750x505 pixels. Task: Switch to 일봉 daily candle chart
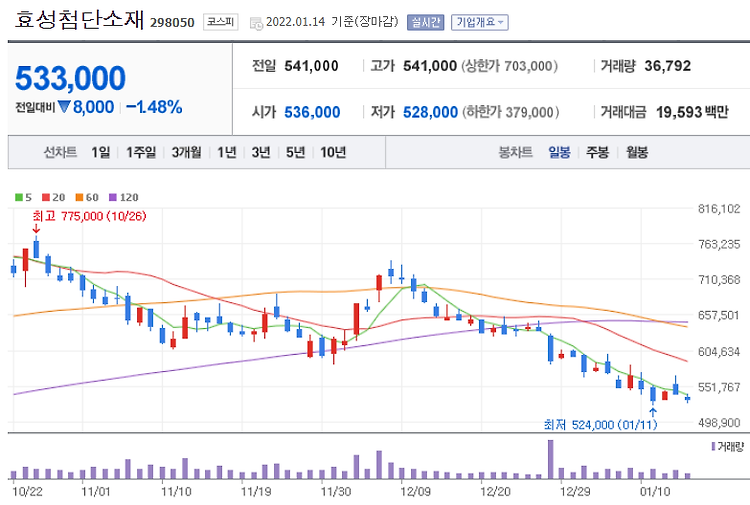[559, 152]
